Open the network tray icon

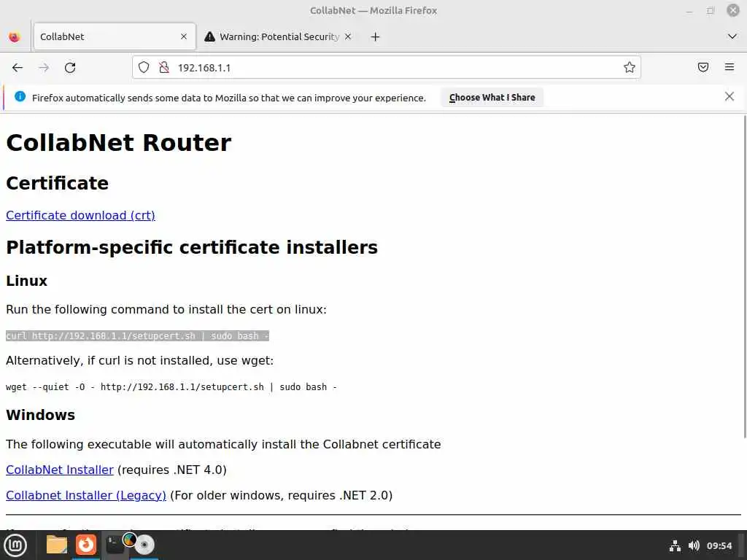675,545
